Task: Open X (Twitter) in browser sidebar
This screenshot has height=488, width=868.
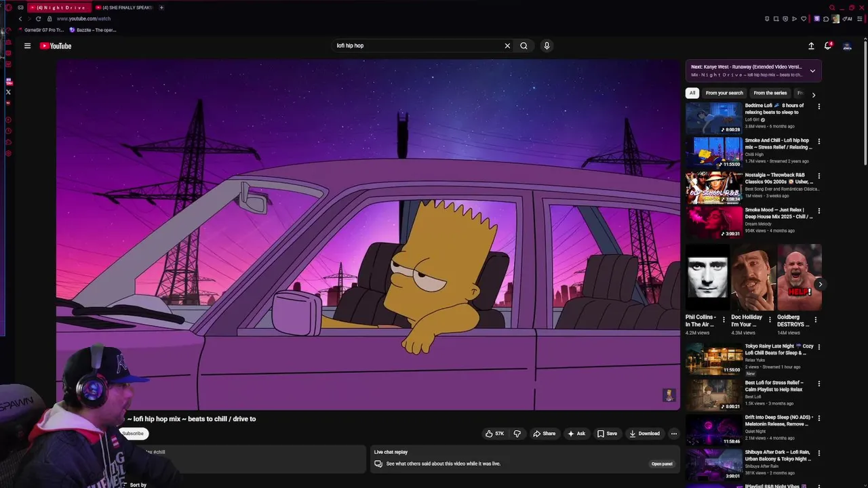Action: (8, 92)
